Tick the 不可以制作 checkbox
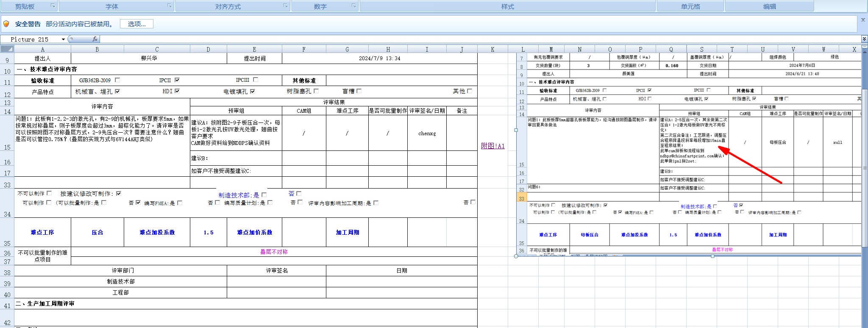 pyautogui.click(x=49, y=193)
